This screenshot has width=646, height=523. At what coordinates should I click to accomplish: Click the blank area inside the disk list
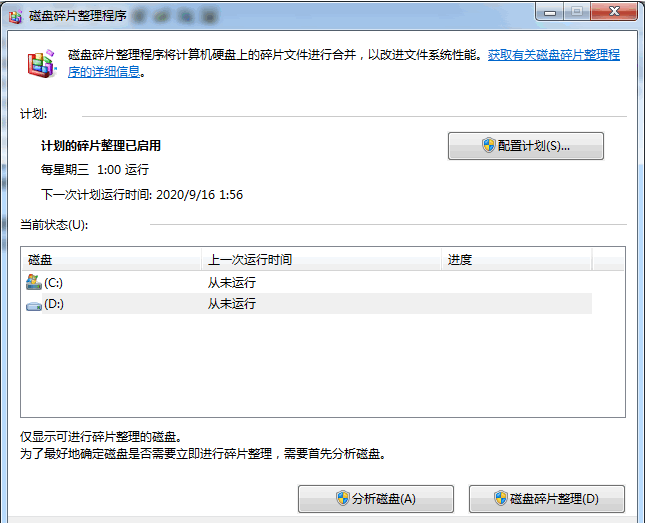point(320,370)
